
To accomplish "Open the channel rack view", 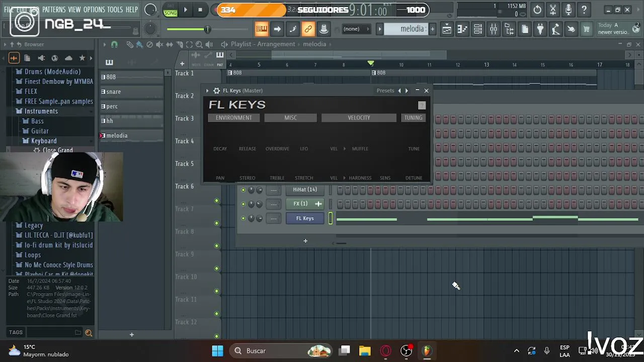I will click(478, 30).
